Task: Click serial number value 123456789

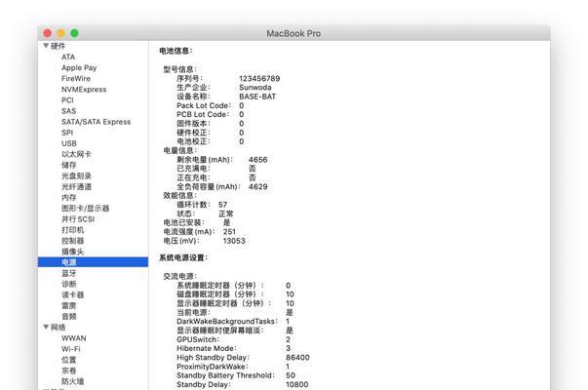Action: coord(259,79)
